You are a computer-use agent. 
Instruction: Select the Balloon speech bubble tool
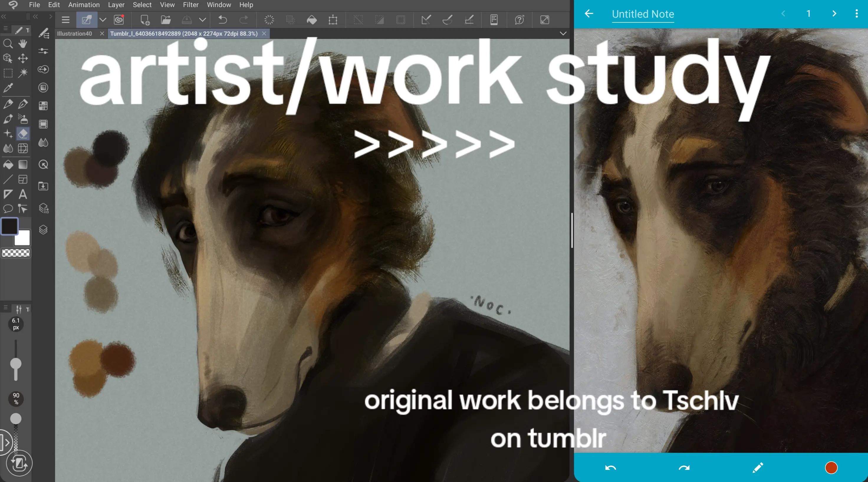coord(8,209)
